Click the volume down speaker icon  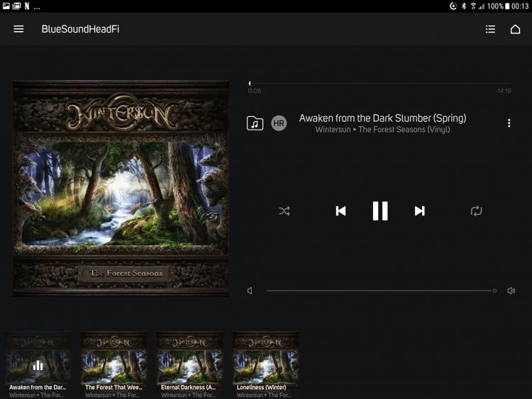coord(250,291)
